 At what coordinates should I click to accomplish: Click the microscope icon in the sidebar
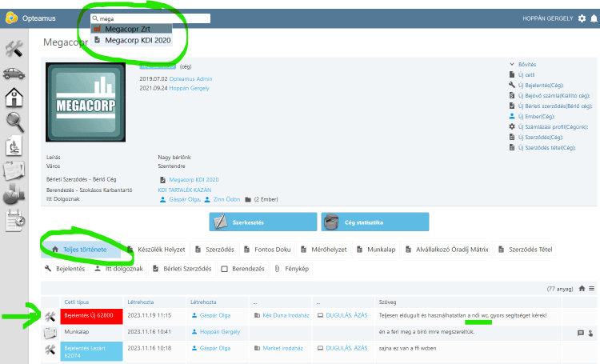pos(14,146)
